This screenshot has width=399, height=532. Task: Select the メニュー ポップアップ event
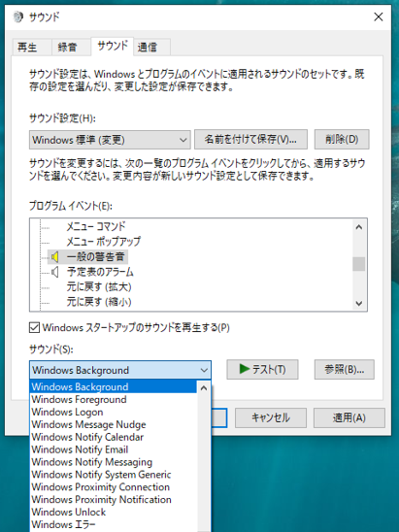pos(103,242)
